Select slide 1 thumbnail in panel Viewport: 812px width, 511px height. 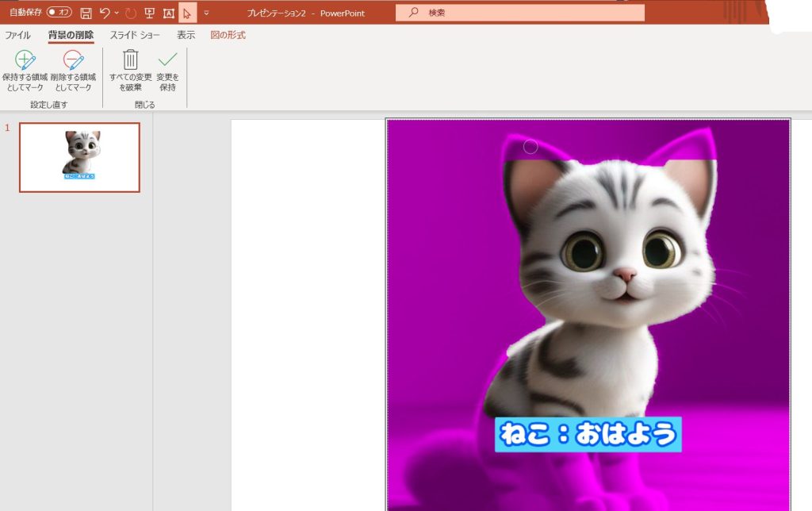tap(79, 157)
